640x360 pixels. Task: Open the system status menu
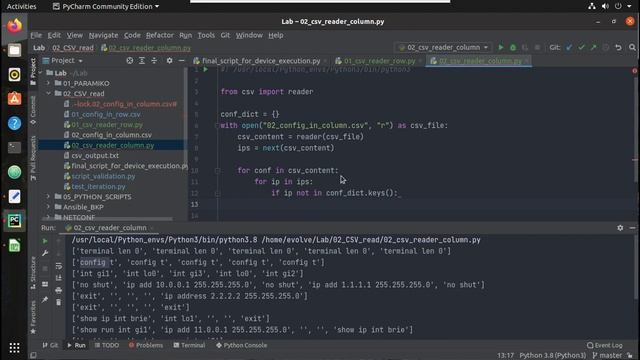coord(611,6)
